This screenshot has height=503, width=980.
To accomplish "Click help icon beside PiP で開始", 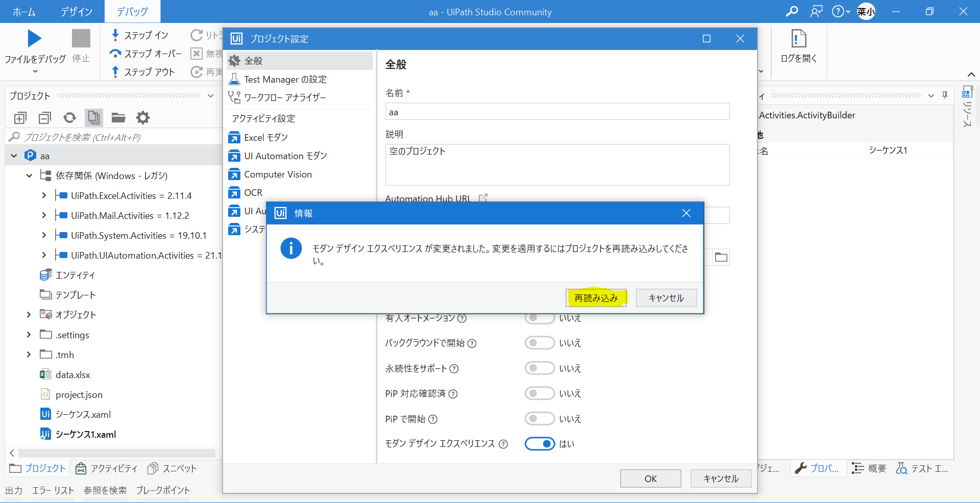I will [433, 419].
